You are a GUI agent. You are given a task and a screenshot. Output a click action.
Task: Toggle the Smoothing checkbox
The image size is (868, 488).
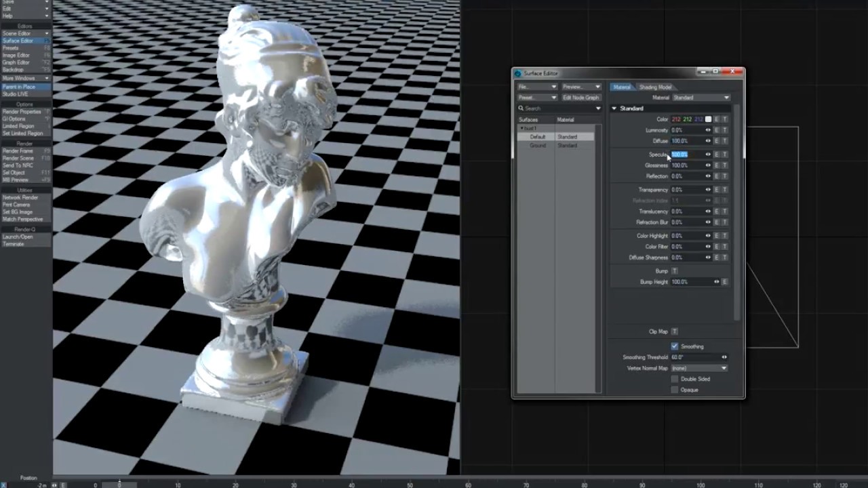point(675,346)
